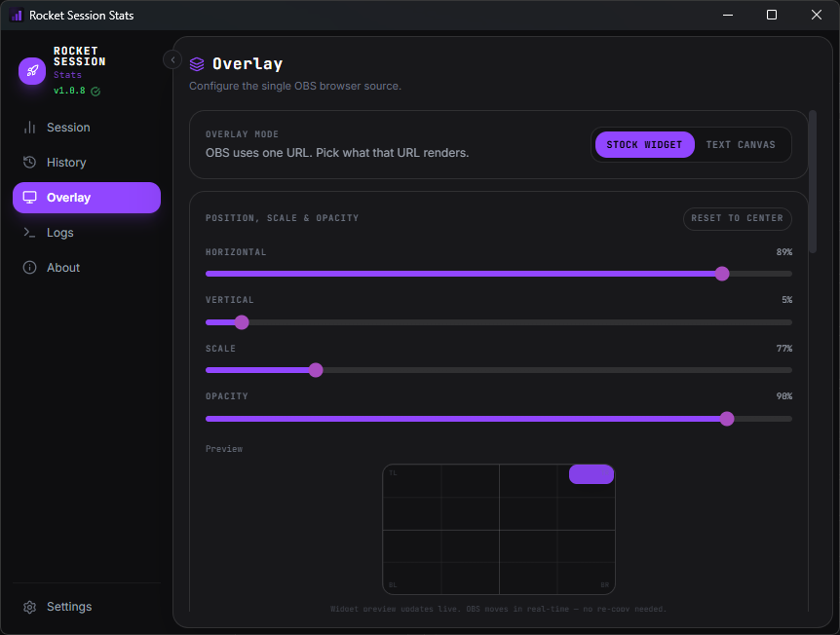The width and height of the screenshot is (840, 635).
Task: Click the rocket logo icon
Action: click(x=32, y=71)
